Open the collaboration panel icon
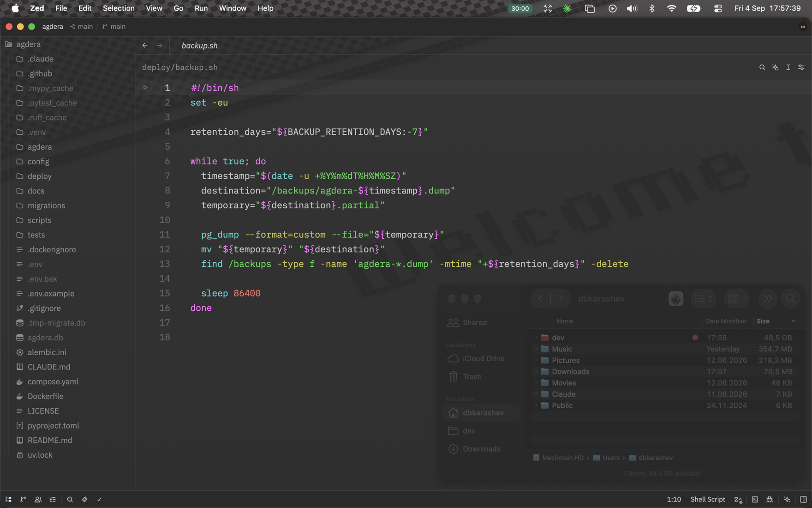812x508 pixels. tap(38, 499)
